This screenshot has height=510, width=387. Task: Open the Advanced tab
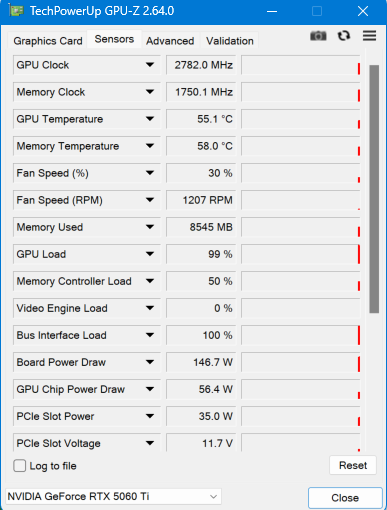coord(170,41)
